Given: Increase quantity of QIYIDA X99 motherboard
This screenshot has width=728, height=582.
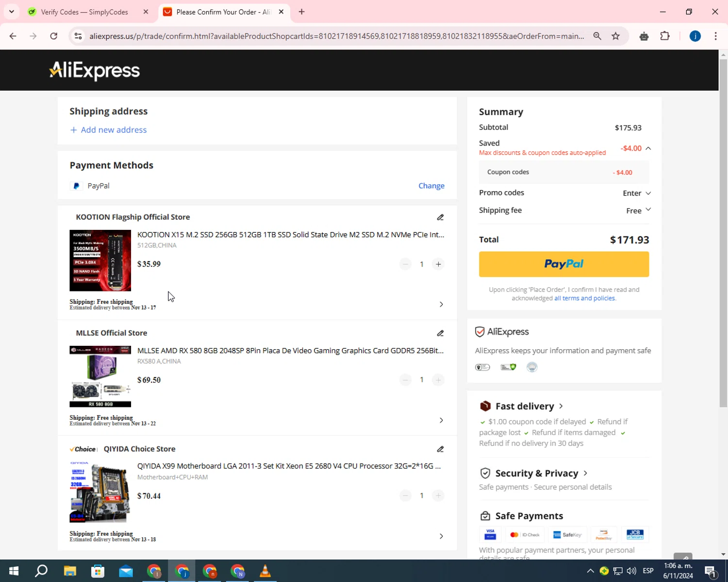Looking at the screenshot, I should 438,496.
